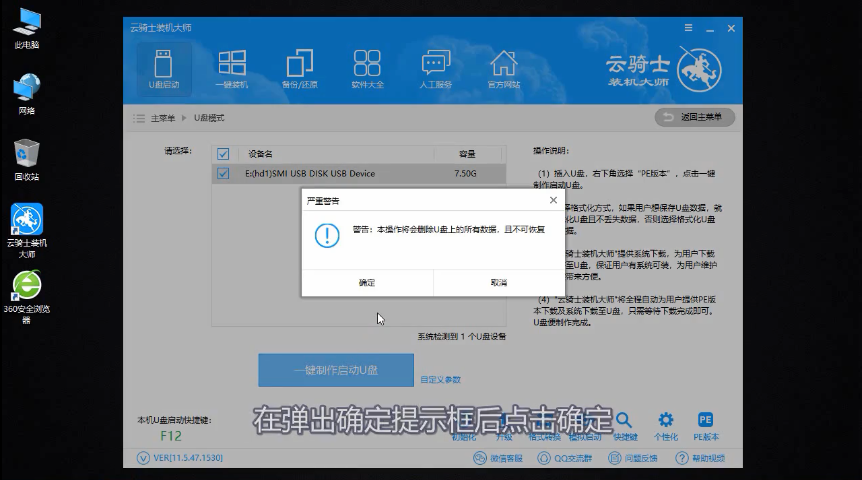
Task: Click the 云骑士 knight logo
Action: [699, 70]
